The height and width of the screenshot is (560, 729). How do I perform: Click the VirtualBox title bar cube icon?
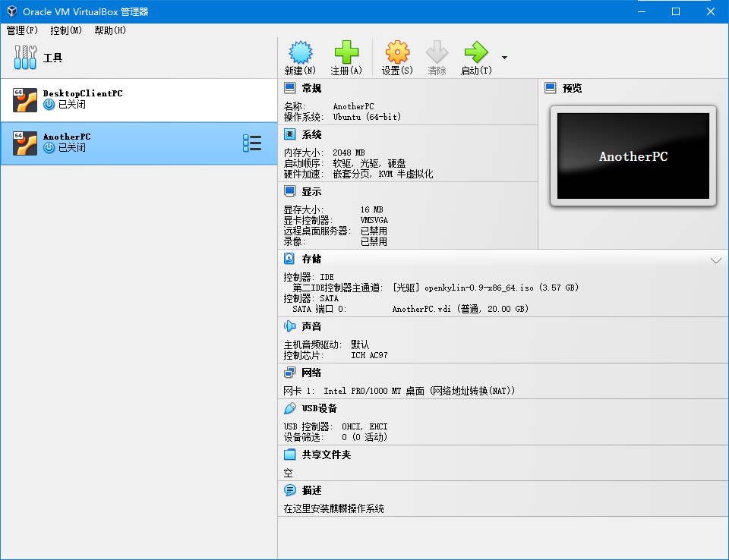pos(12,11)
